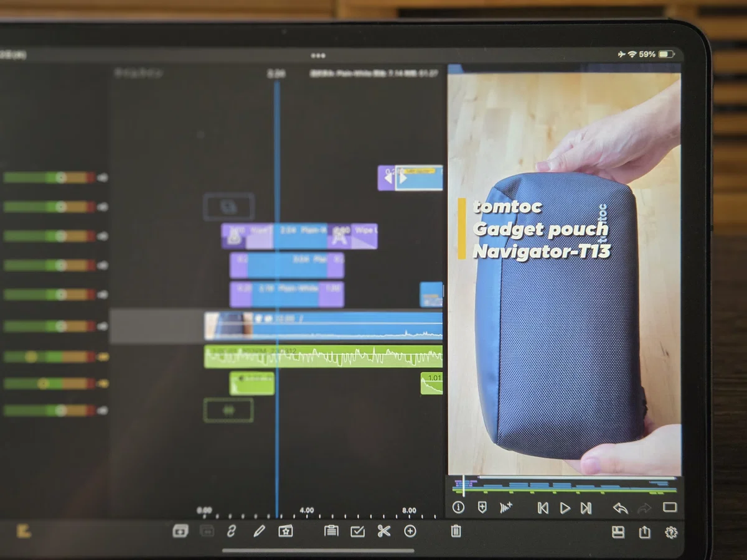Toggle the clip link chain icon
This screenshot has height=560, width=747.
(x=231, y=531)
